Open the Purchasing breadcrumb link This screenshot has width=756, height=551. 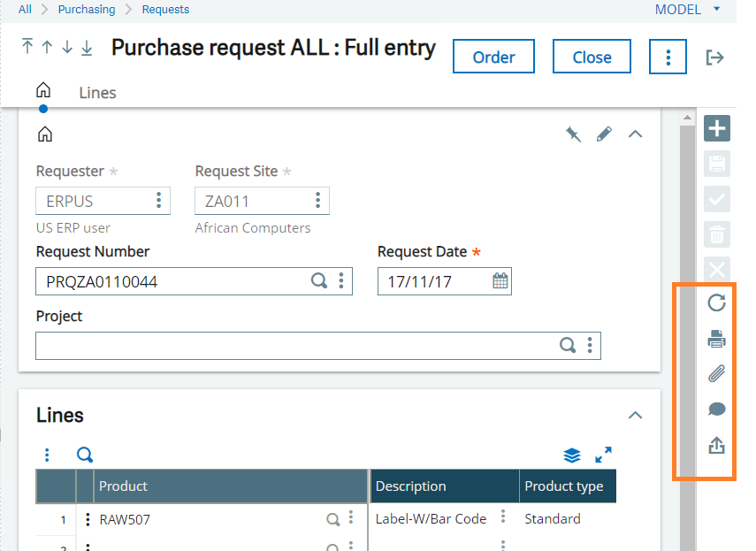point(87,10)
